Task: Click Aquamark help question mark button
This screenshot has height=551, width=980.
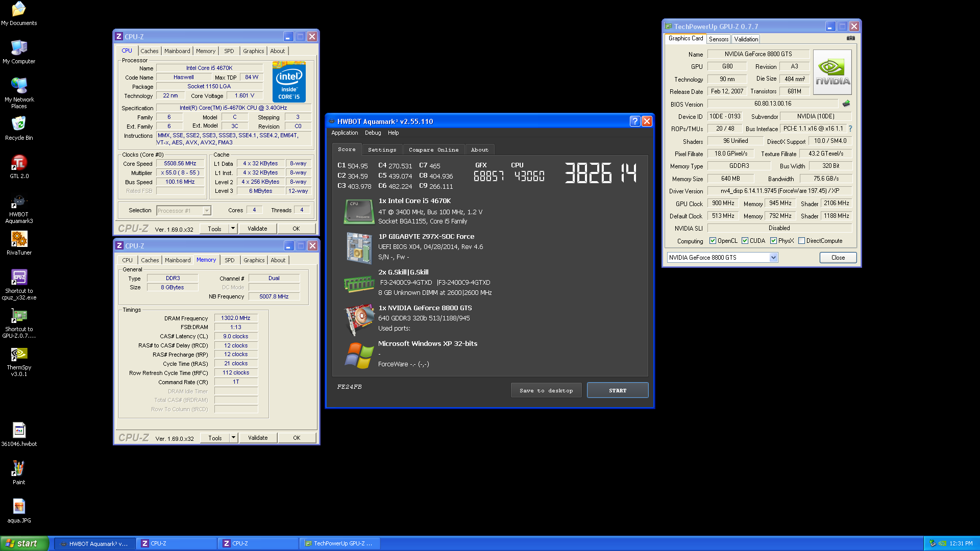Action: click(x=634, y=121)
